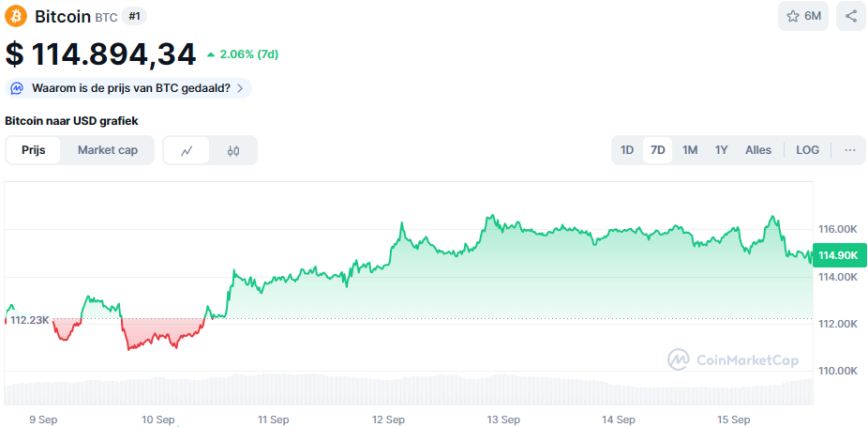This screenshot has width=868, height=427.
Task: Switch to candlestick chart view icon
Action: pyautogui.click(x=233, y=150)
